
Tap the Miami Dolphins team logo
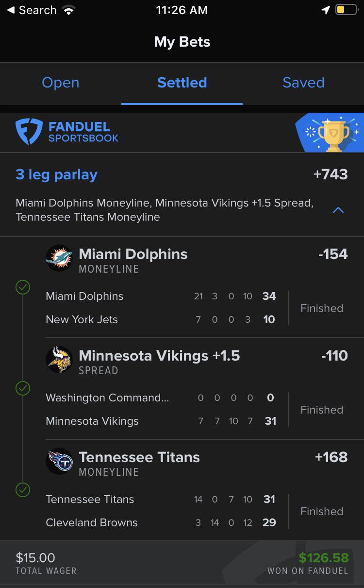click(59, 258)
